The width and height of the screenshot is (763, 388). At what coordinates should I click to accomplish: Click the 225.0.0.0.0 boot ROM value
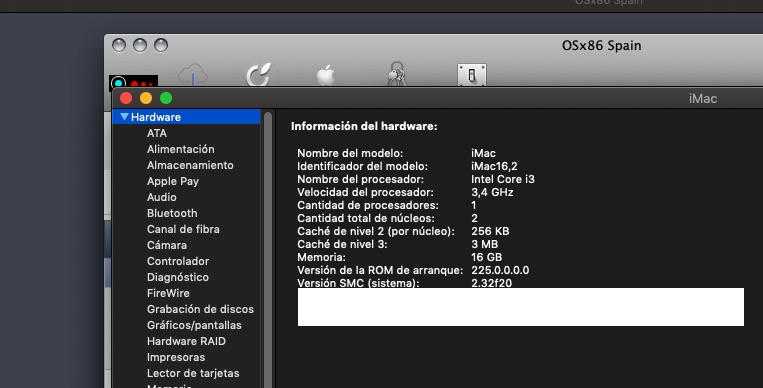[500, 270]
